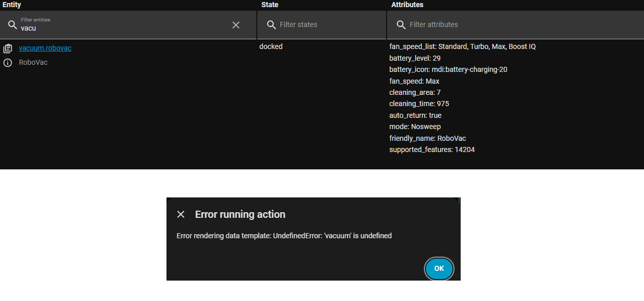
Task: Click the UndefinedError message text
Action: [284, 236]
